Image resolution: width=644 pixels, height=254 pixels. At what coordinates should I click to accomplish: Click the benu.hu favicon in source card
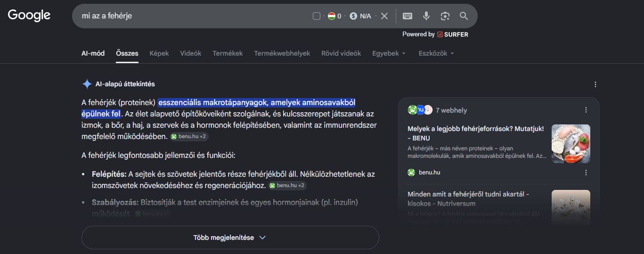coord(411,172)
